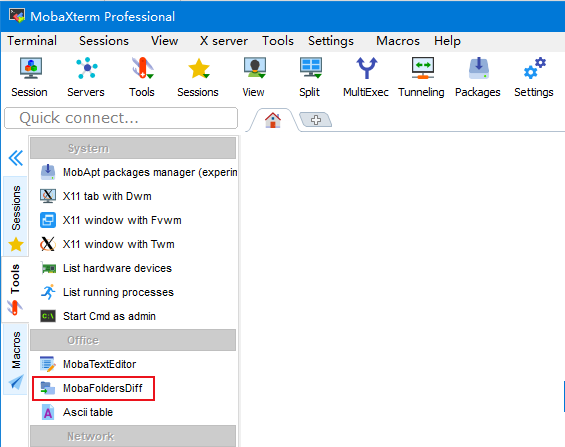
Task: Add a new tab with the plus icon
Action: pyautogui.click(x=316, y=120)
